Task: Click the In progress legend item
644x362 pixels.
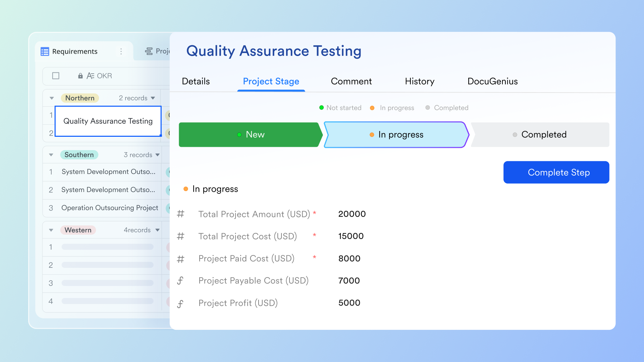Action: pos(392,108)
